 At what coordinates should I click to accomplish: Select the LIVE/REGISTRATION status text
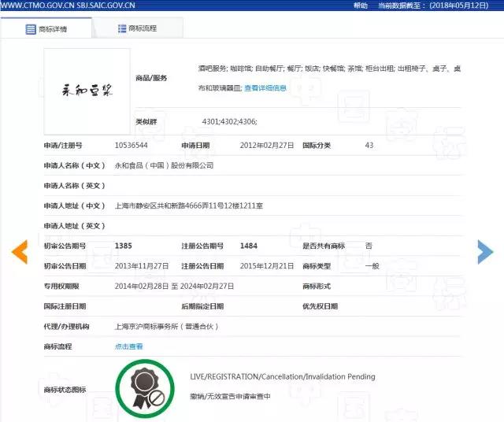283,376
